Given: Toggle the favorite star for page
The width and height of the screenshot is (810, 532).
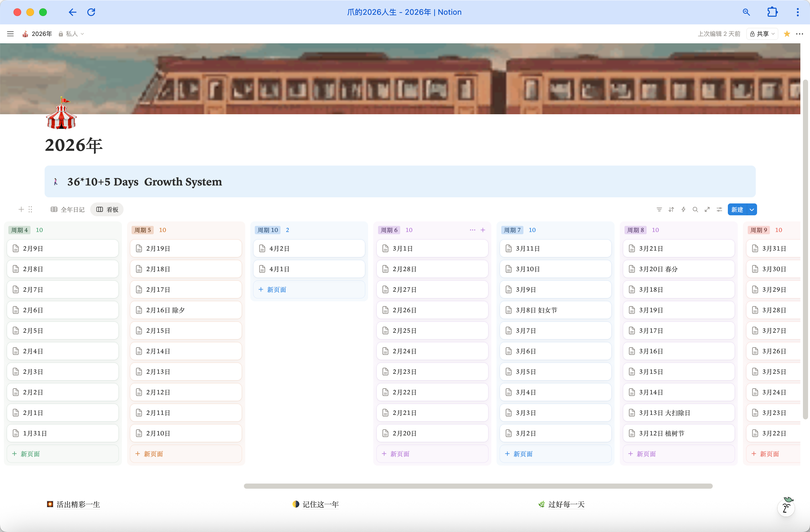Looking at the screenshot, I should pyautogui.click(x=787, y=34).
